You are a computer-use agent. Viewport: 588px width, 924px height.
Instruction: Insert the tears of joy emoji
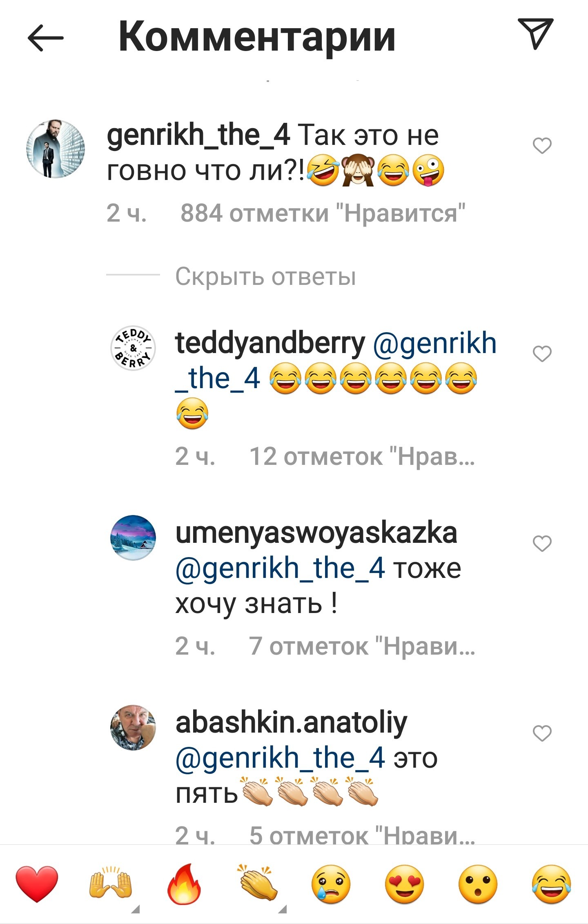pos(551,884)
